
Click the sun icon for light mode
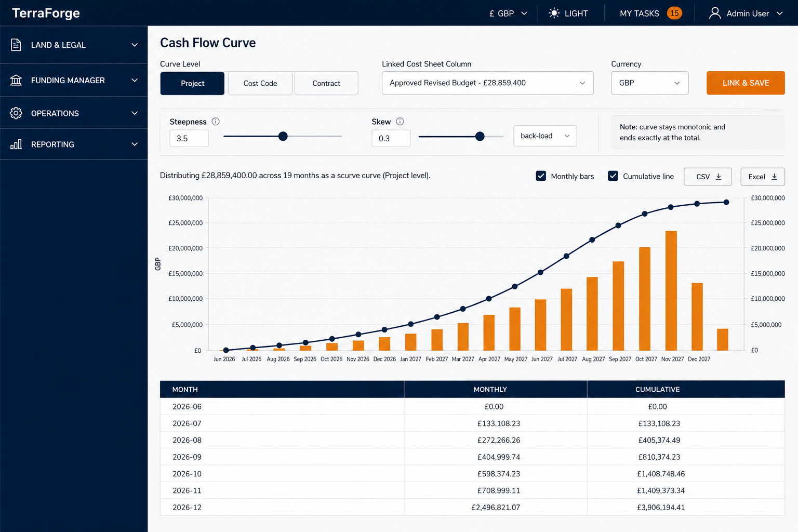(554, 13)
